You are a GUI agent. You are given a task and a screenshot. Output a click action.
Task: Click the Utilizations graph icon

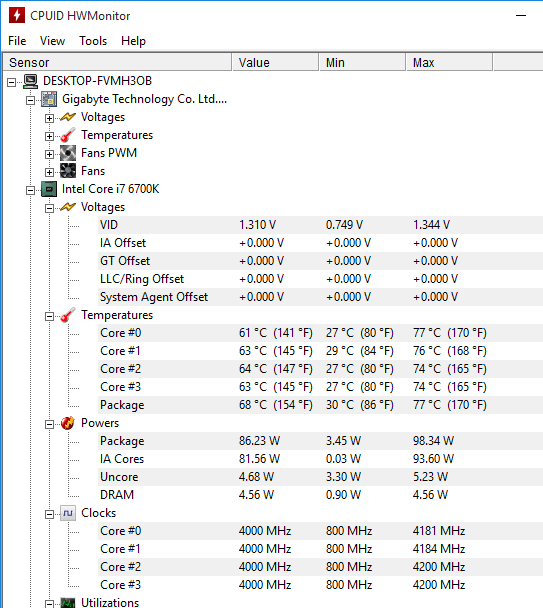pos(68,603)
